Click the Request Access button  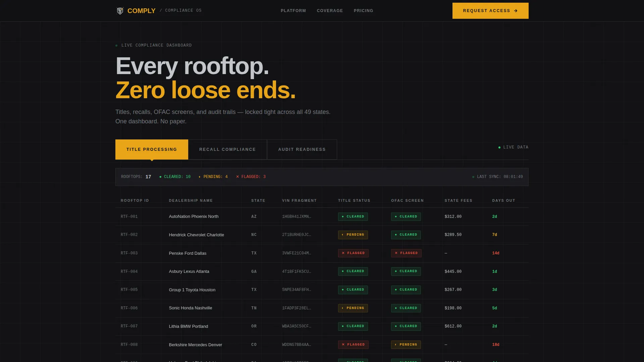tap(490, 11)
